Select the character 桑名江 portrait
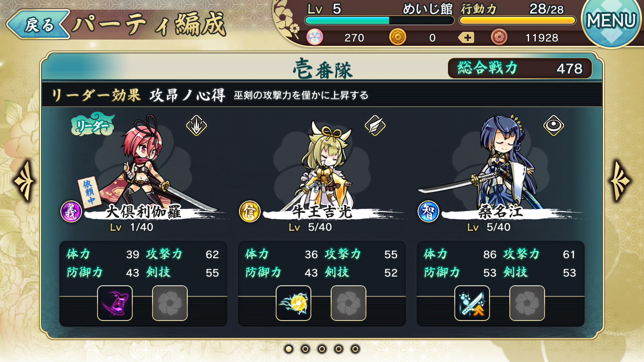 click(502, 164)
